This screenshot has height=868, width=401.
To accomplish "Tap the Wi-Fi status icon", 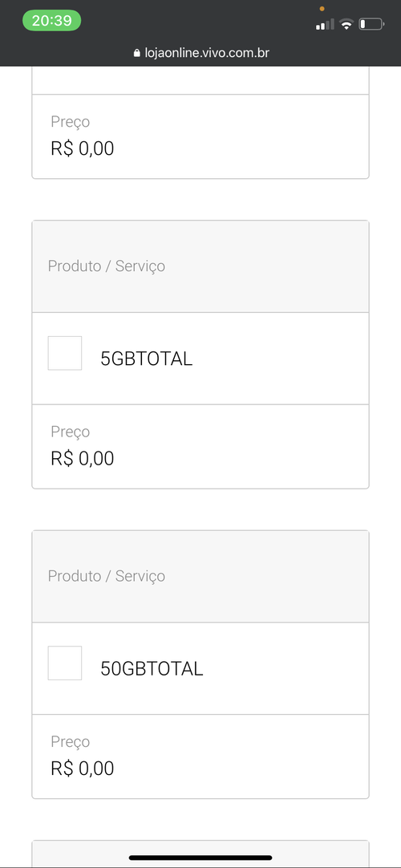I will click(346, 24).
